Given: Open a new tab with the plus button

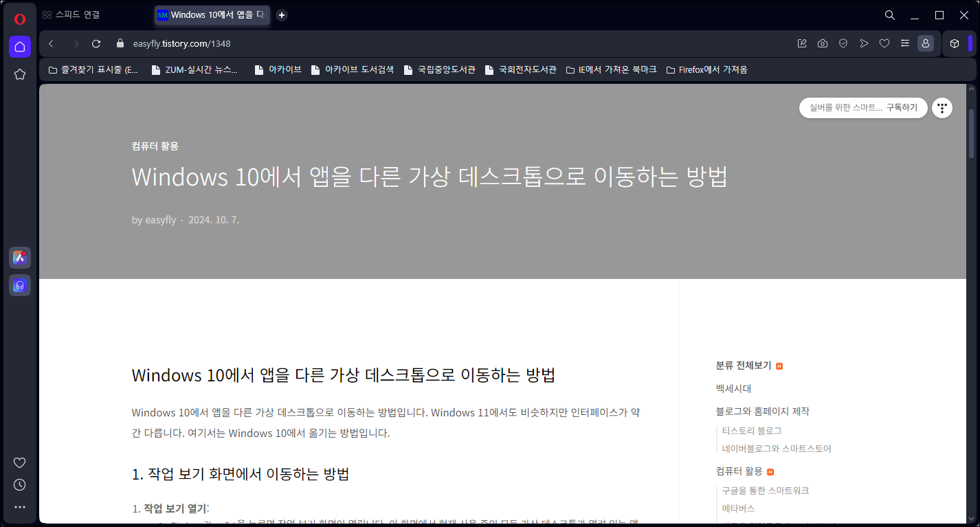Looking at the screenshot, I should [281, 15].
